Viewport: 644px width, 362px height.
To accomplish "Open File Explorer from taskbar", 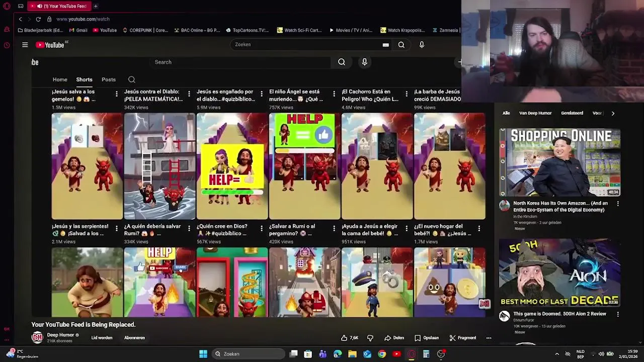I will [x=352, y=354].
